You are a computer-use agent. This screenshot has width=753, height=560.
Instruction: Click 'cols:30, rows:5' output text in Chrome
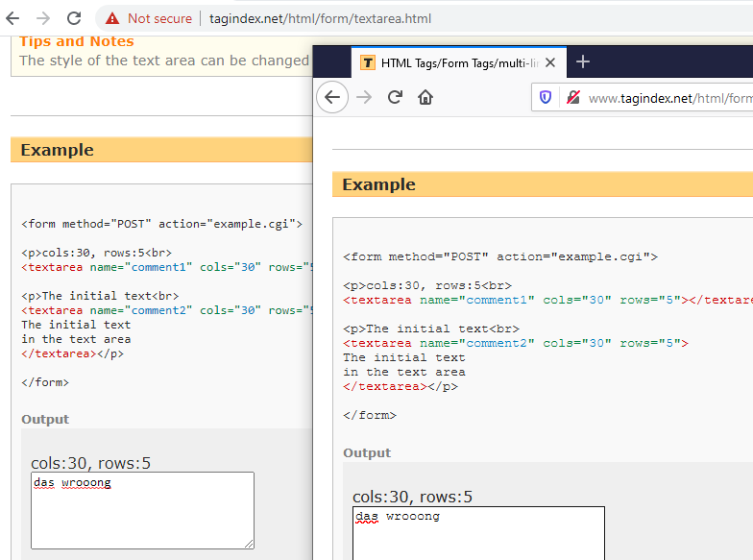[x=90, y=463]
